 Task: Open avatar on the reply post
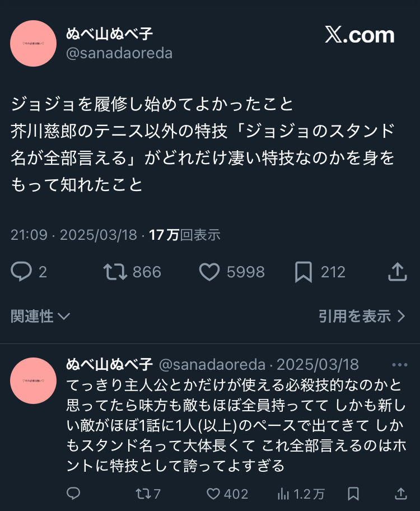click(33, 380)
